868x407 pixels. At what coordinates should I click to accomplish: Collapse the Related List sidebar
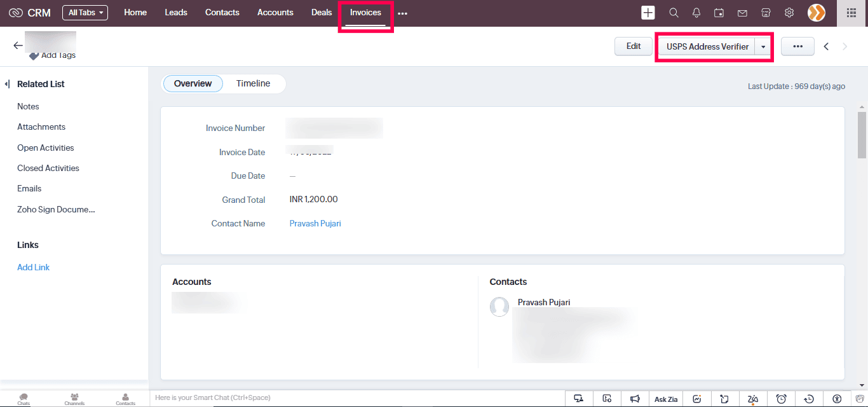(x=7, y=84)
